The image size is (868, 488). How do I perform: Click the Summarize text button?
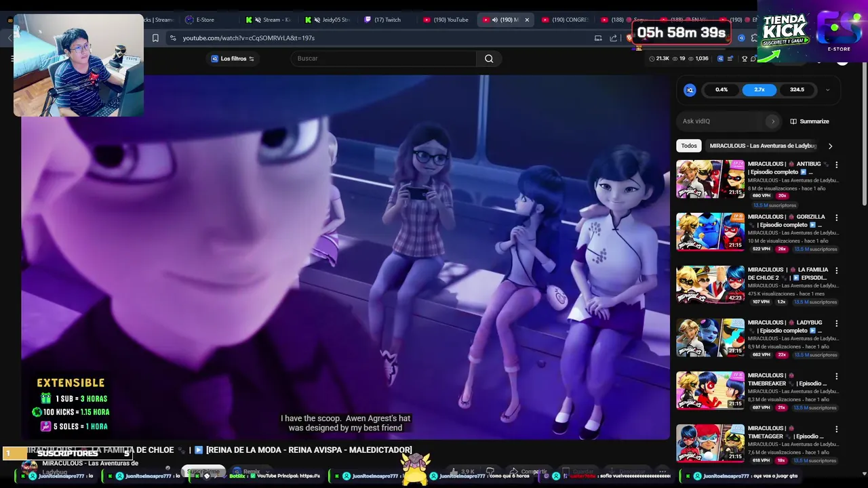click(x=814, y=121)
